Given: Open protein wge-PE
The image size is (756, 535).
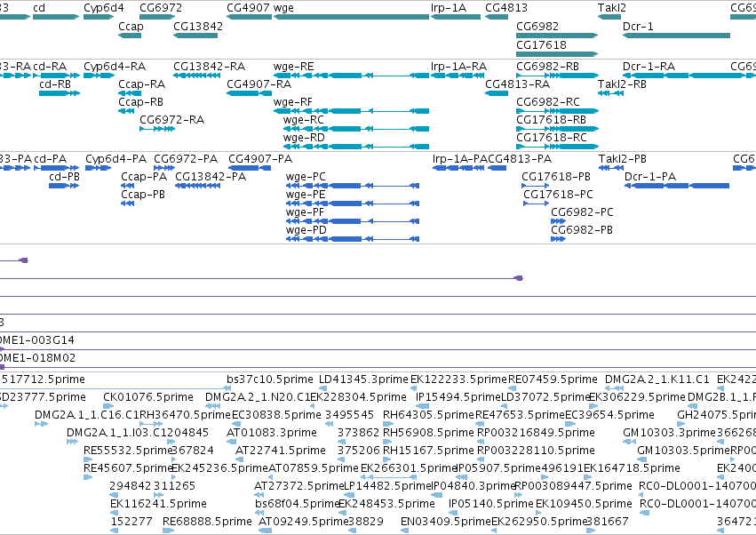Looking at the screenshot, I should (306, 195).
